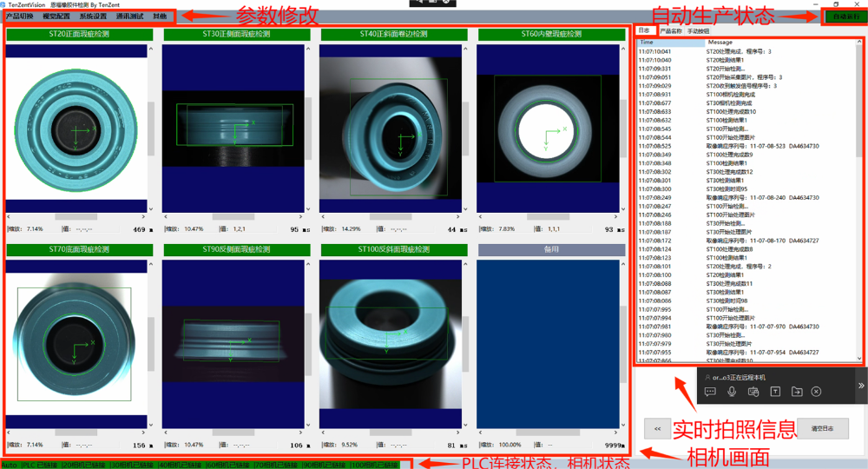Screen dimensions: 868x469
Task: End remote session with circled X icon
Action: (816, 392)
